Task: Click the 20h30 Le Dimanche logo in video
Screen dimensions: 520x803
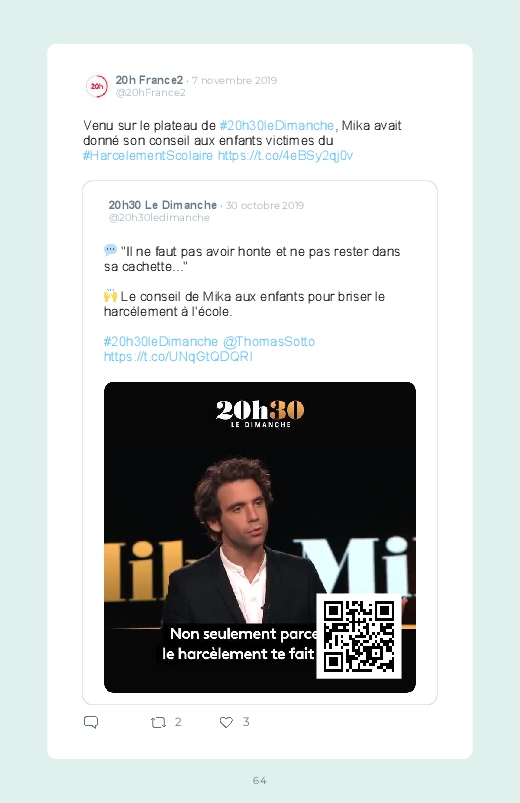Action: click(x=260, y=414)
